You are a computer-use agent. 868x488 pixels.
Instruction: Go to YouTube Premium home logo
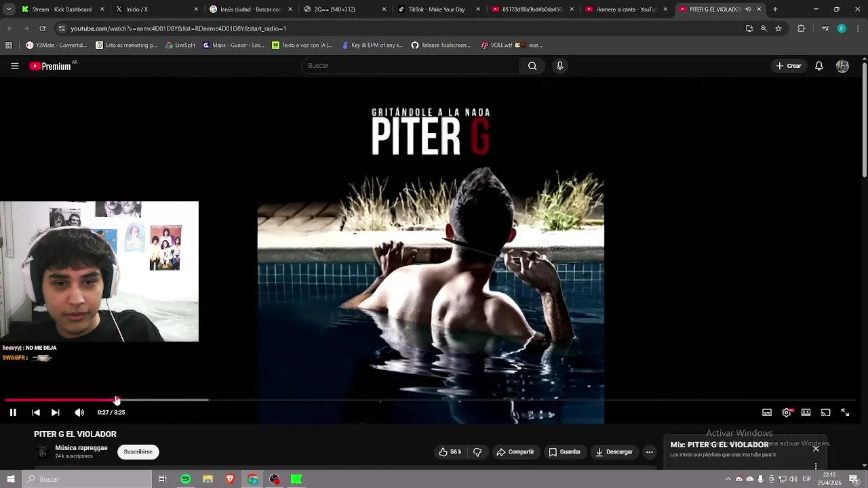click(x=50, y=66)
